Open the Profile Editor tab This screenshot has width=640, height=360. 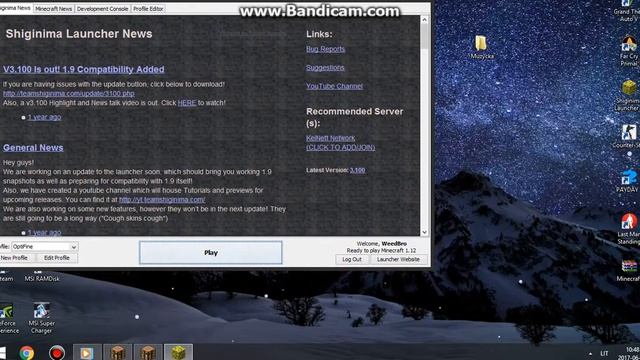[x=148, y=9]
